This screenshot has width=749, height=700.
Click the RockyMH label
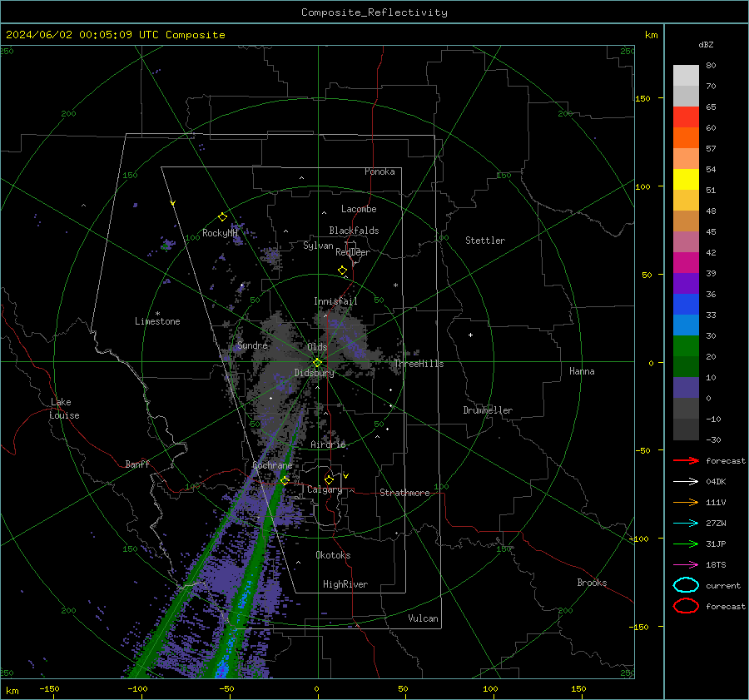tap(220, 233)
